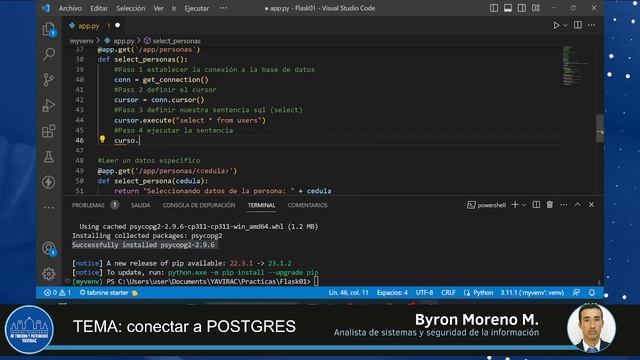The width and height of the screenshot is (640, 360).
Task: Click app.py breadcrumb
Action: 124,41
